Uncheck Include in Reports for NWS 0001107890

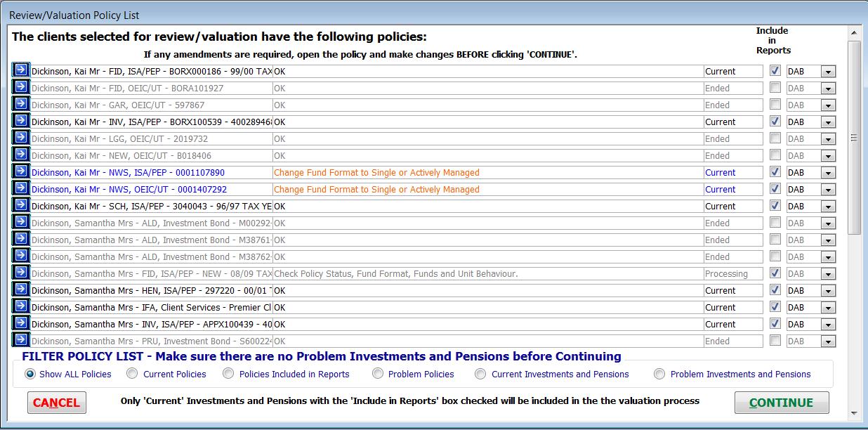click(775, 171)
